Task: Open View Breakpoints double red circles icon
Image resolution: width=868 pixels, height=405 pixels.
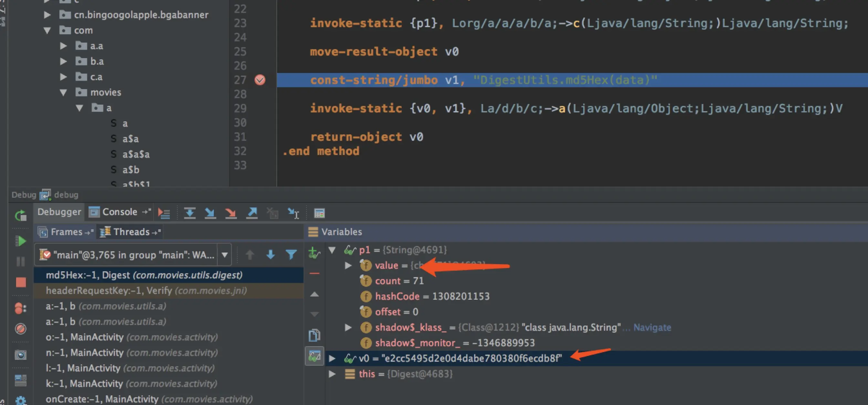Action: point(21,308)
